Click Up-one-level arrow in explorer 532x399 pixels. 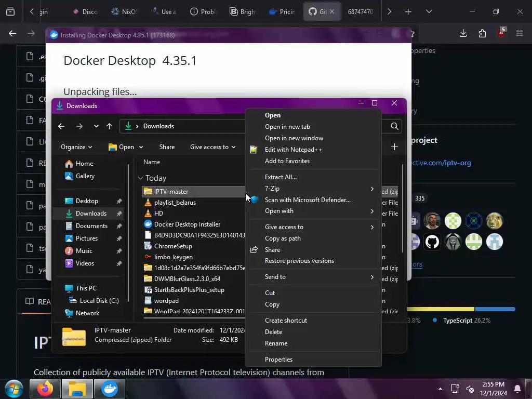[x=109, y=126]
